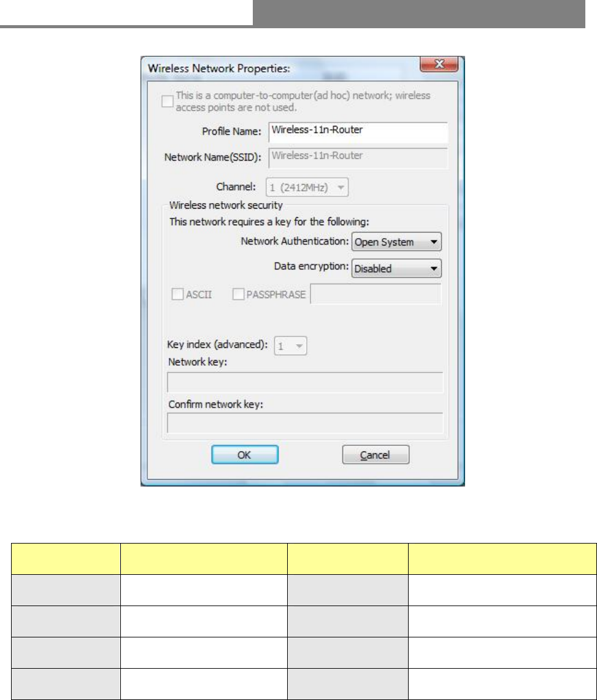Check the PASSPHRASE checkbox
The width and height of the screenshot is (597, 700).
point(239,294)
